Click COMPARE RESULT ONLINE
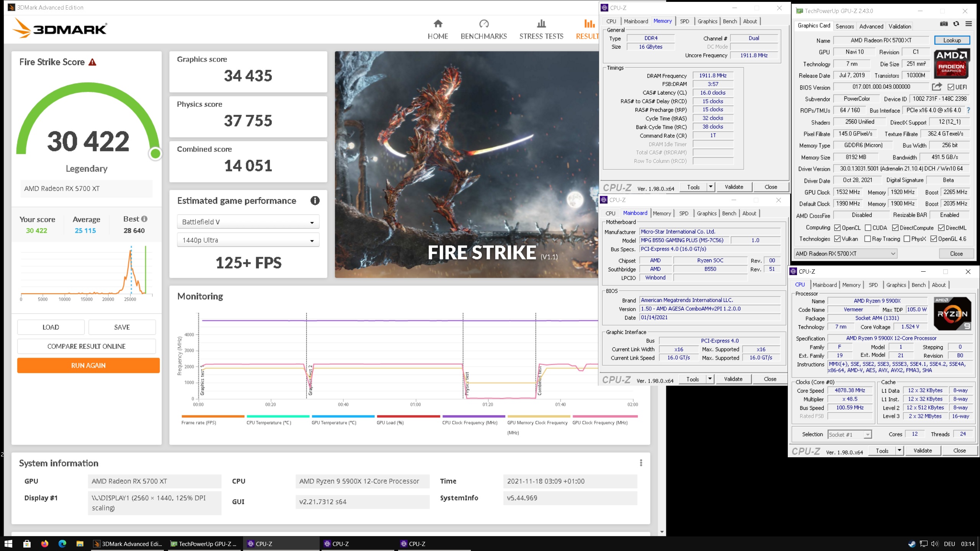This screenshot has width=980, height=551. 87,346
